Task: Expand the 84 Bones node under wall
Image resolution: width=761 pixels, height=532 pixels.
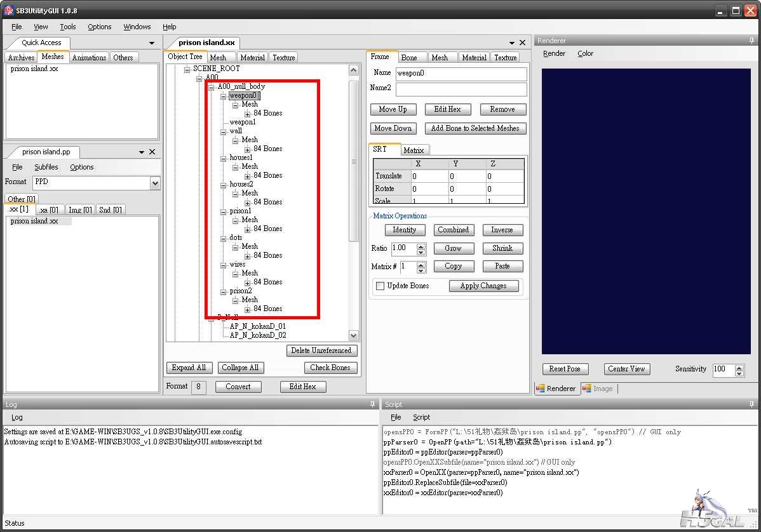Action: click(248, 149)
